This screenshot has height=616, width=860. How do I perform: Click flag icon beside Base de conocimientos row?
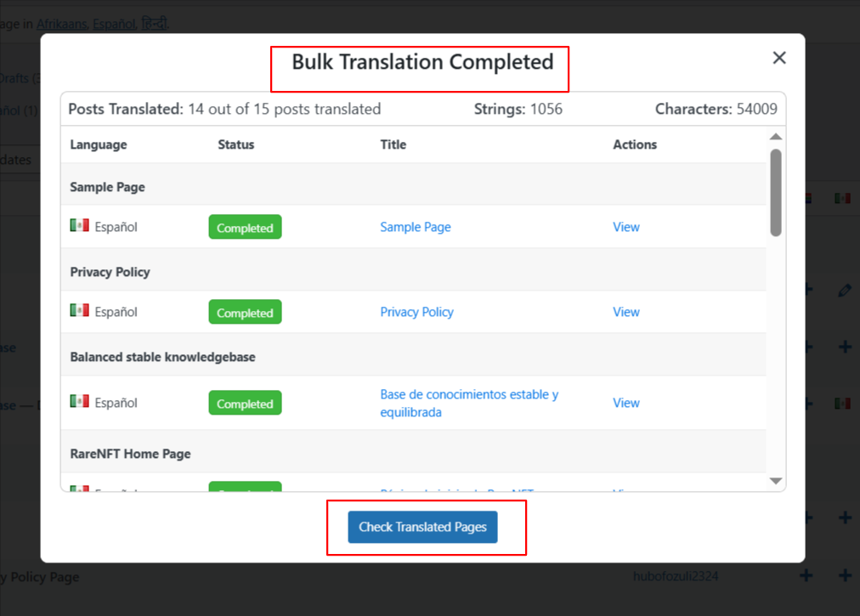[x=80, y=402]
